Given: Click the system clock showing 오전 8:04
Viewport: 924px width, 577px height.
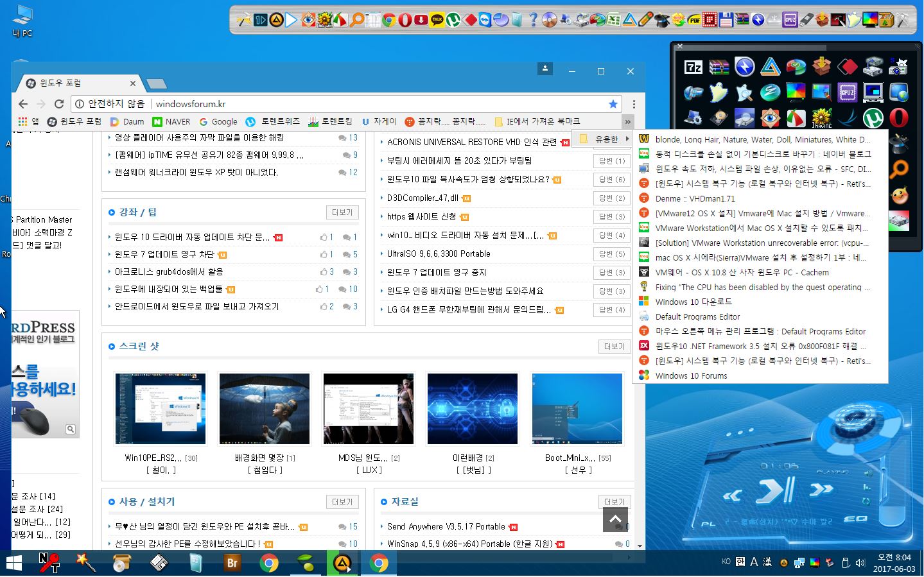Looking at the screenshot, I should (894, 563).
